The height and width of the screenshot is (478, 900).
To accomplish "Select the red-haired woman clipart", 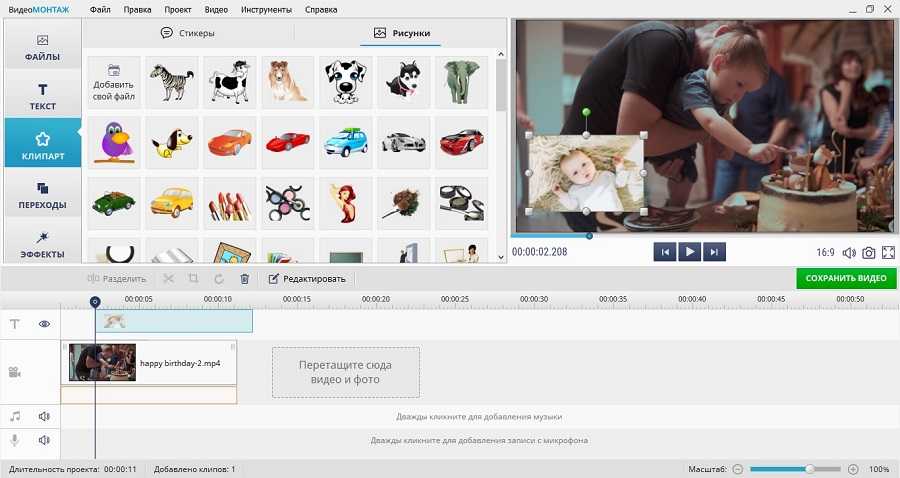I will (346, 203).
